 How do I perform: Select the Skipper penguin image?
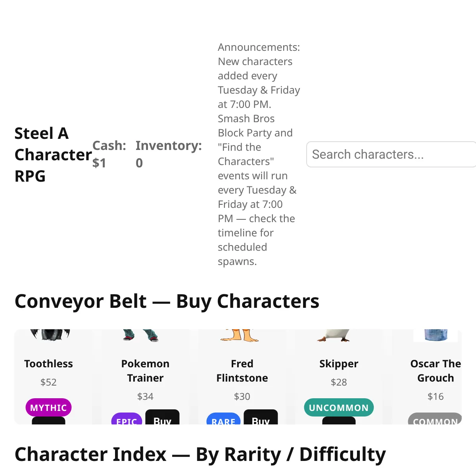(x=334, y=335)
